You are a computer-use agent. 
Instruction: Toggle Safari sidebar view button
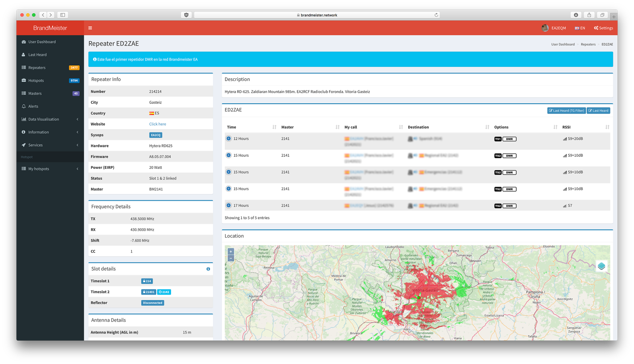[x=63, y=15]
